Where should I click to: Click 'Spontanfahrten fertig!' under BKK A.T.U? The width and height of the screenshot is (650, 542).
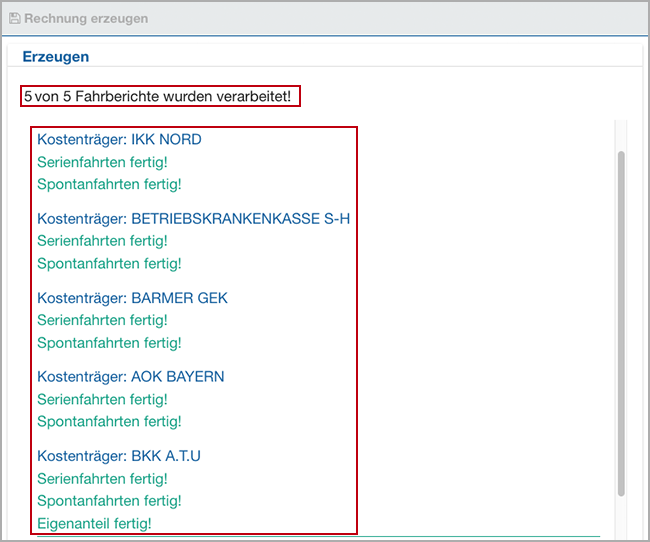(x=109, y=501)
